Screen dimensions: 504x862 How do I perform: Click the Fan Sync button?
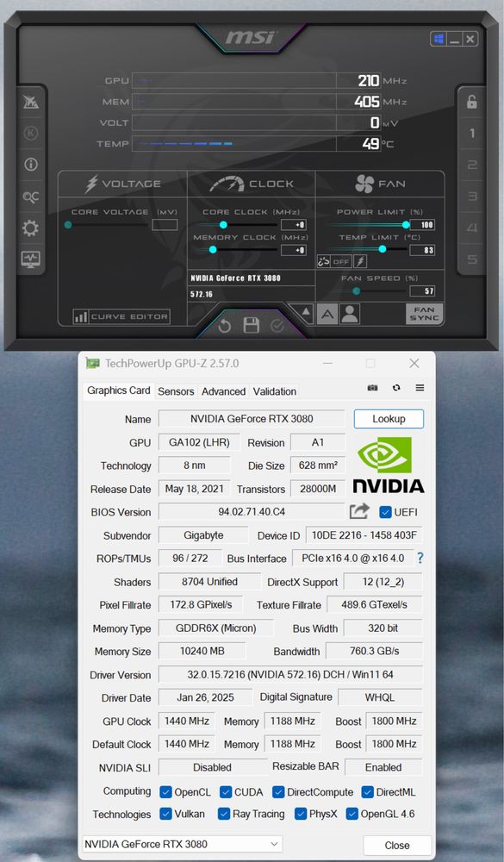click(424, 314)
